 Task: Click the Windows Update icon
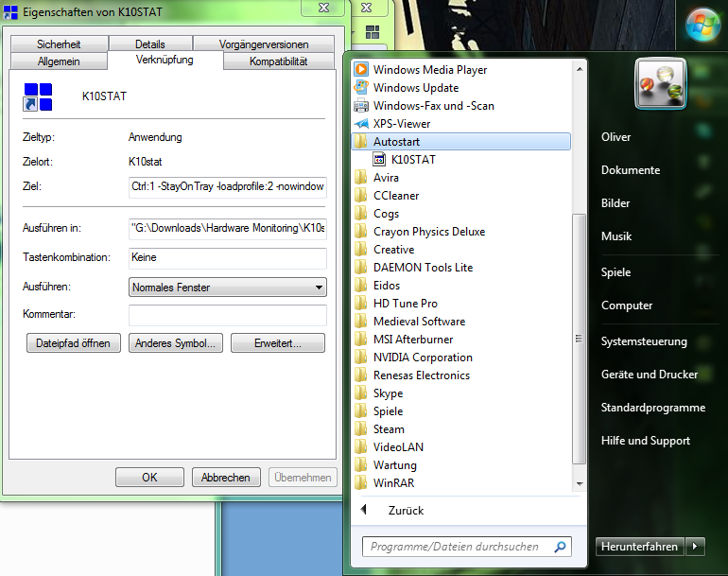[x=361, y=87]
